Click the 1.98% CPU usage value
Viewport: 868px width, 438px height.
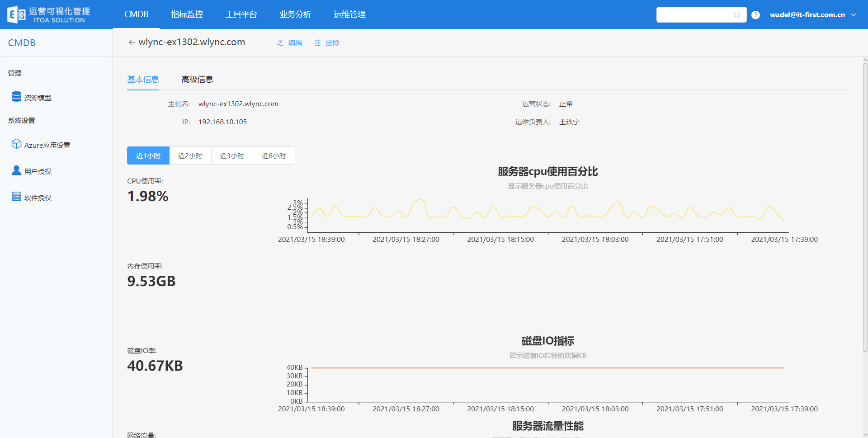pos(148,196)
